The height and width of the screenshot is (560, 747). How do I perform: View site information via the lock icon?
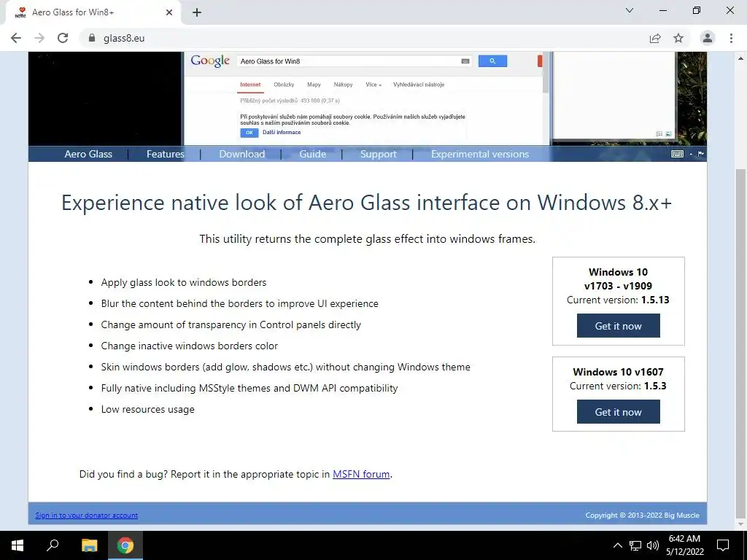[x=92, y=38]
